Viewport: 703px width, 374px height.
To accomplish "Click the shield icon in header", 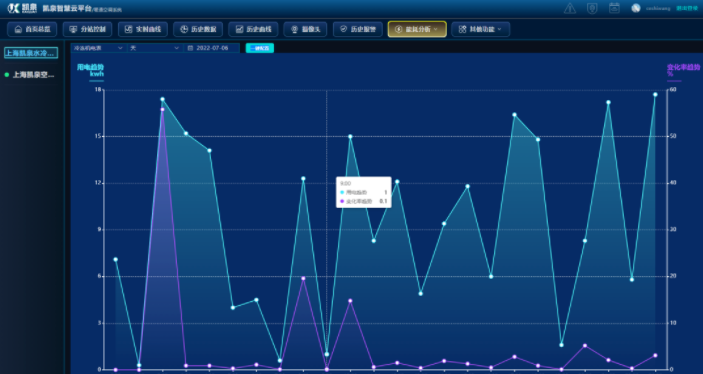I will click(592, 8).
